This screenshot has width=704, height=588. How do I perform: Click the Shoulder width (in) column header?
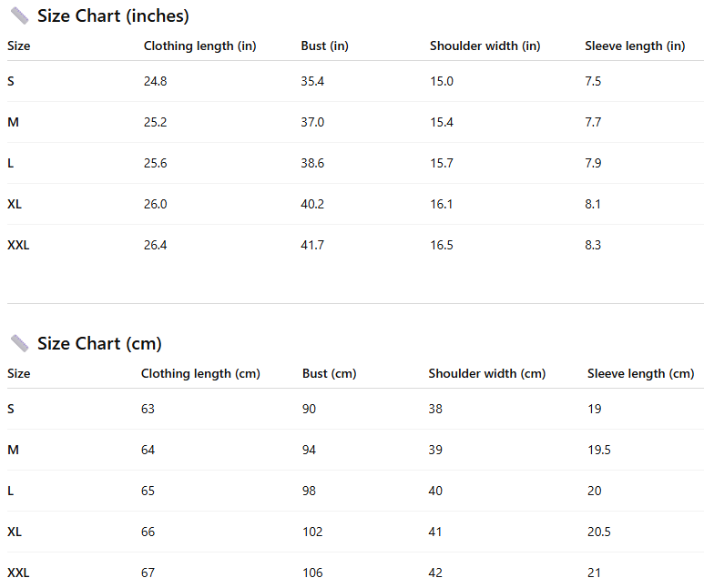click(x=485, y=46)
